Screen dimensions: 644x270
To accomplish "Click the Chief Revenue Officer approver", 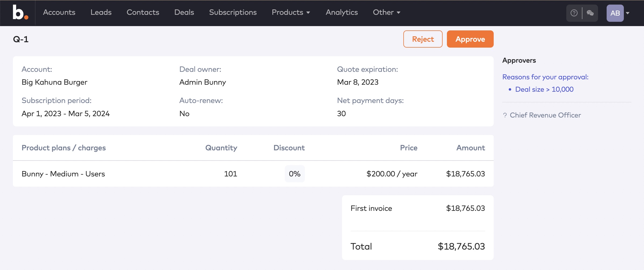I will (545, 115).
